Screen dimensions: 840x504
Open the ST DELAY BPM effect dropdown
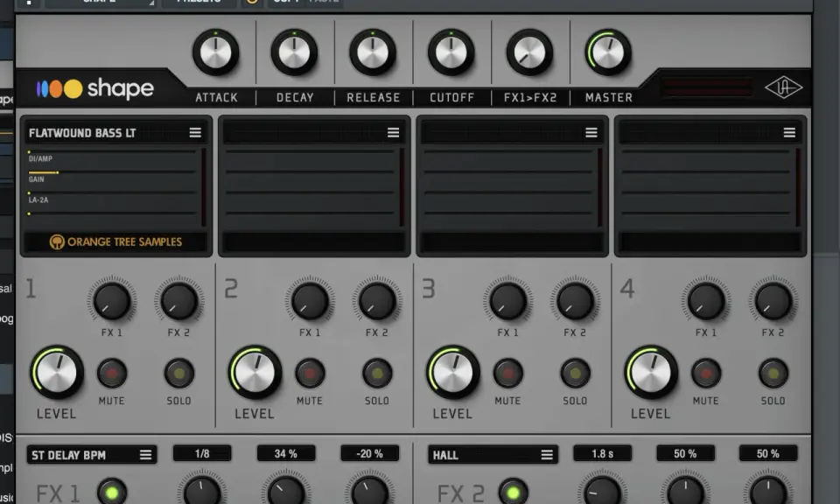[92, 455]
